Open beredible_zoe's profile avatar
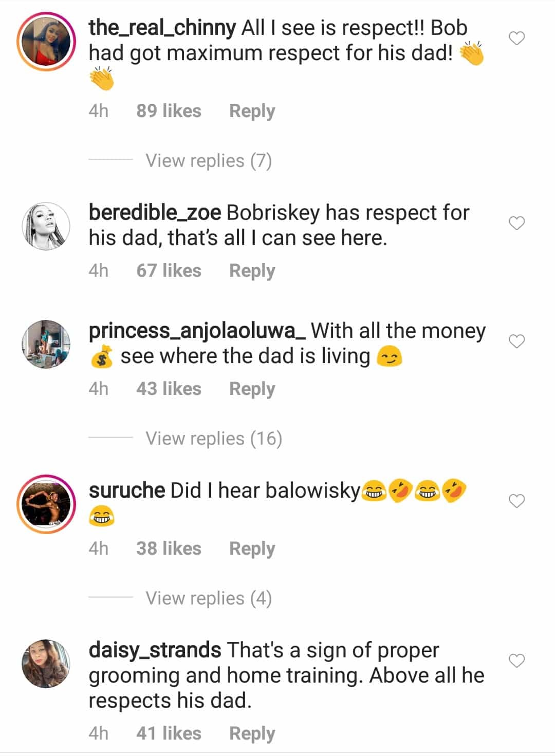This screenshot has height=756, width=555. [46, 226]
